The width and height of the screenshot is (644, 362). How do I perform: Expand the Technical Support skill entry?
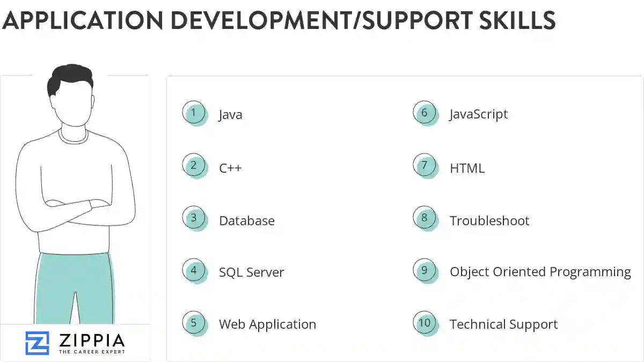click(x=503, y=324)
